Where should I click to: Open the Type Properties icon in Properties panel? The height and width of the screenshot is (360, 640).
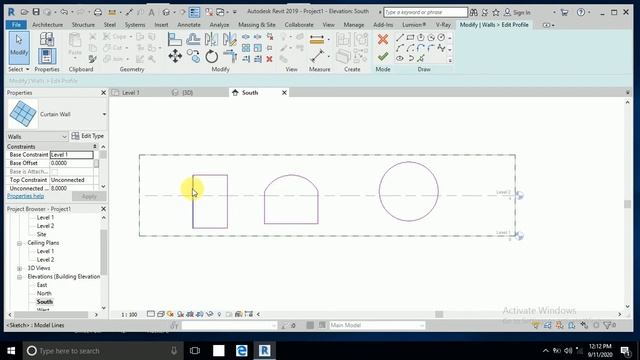coord(47,40)
